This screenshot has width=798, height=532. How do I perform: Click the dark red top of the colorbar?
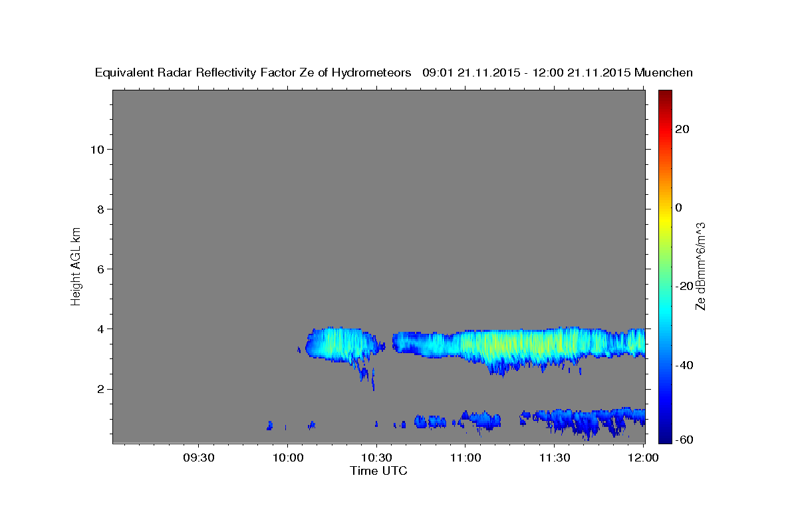pyautogui.click(x=665, y=95)
